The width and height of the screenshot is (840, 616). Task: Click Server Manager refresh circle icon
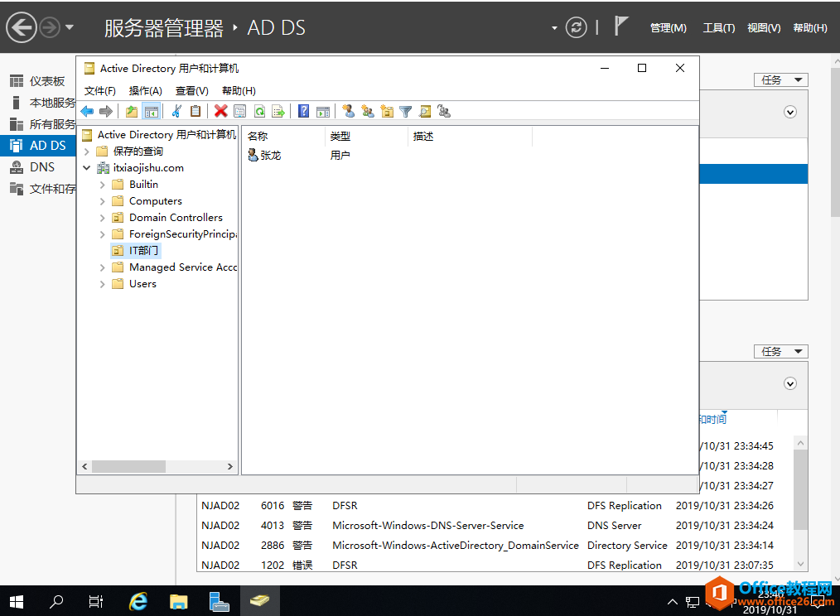(x=577, y=27)
